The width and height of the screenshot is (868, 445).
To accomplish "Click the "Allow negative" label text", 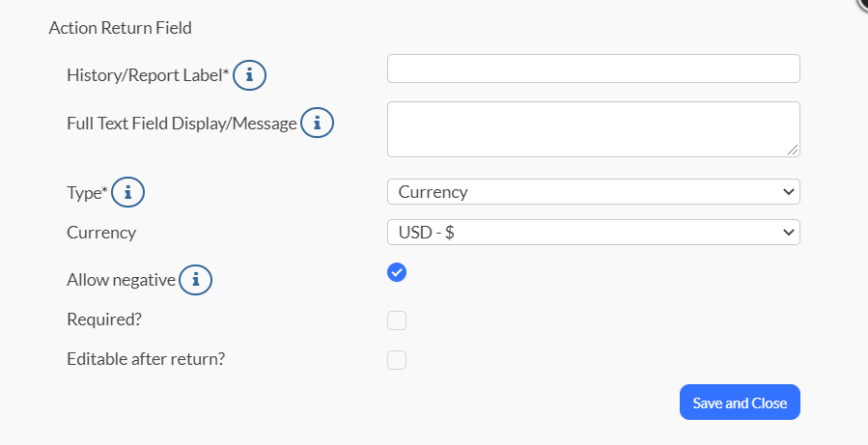I will tap(122, 280).
